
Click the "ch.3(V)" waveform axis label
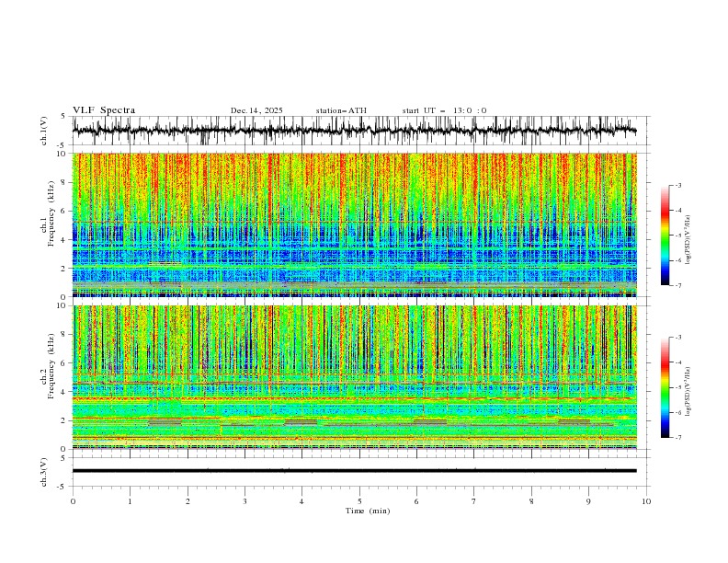44,472
